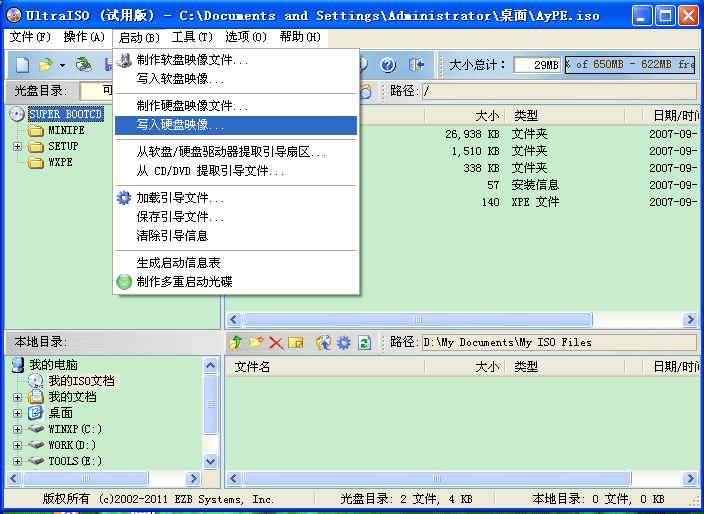The height and width of the screenshot is (514, 704).
Task: Click the SUPER BOOTCD disc icon
Action: tap(17, 114)
